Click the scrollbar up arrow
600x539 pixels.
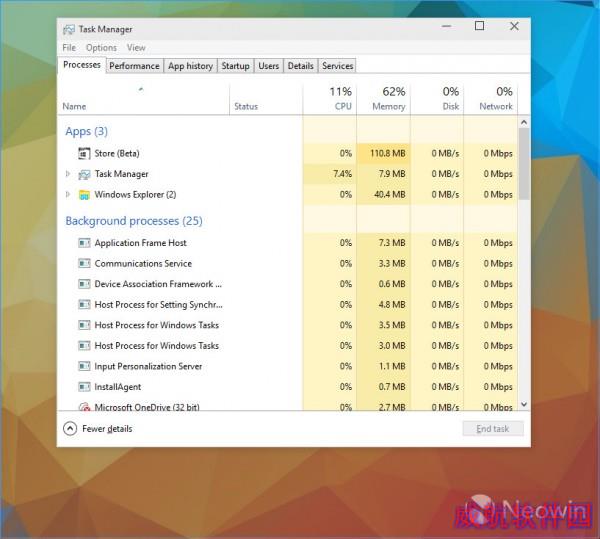(524, 122)
